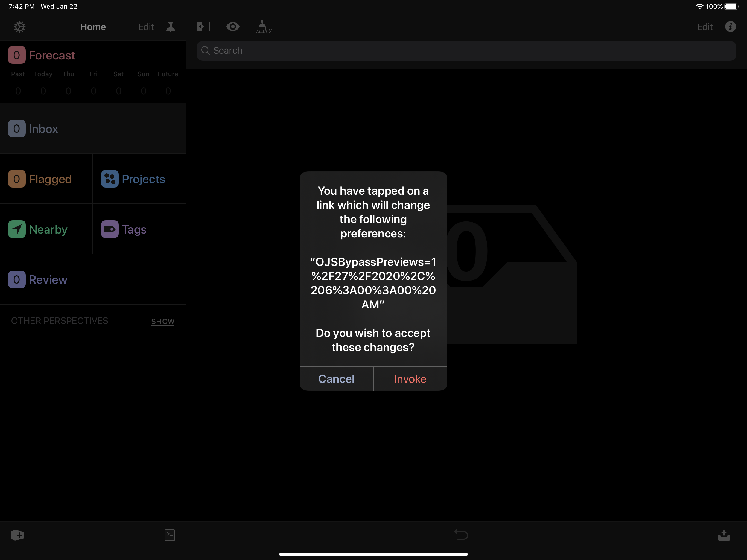Open the info inspector icon
747x560 pixels.
click(730, 27)
